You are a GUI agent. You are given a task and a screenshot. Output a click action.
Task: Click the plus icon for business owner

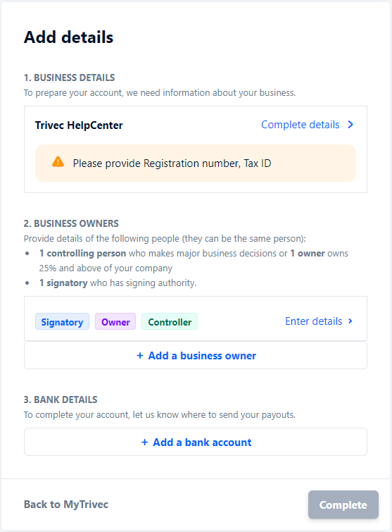[x=140, y=356]
